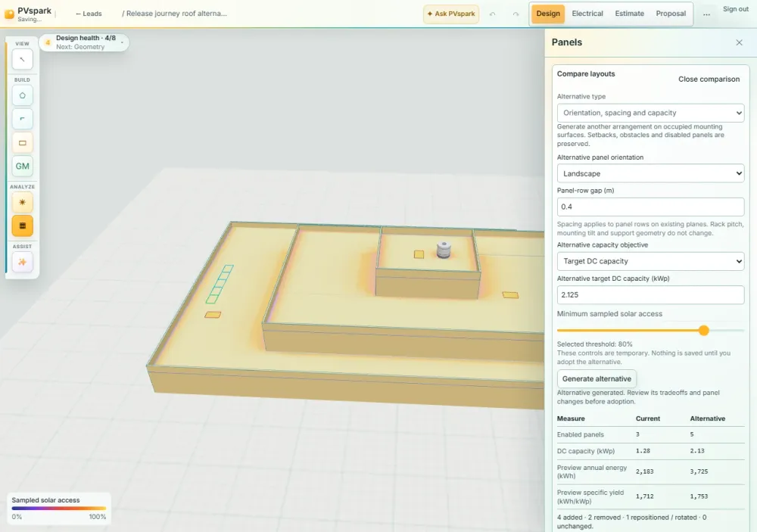Click the Current column header

(x=647, y=418)
